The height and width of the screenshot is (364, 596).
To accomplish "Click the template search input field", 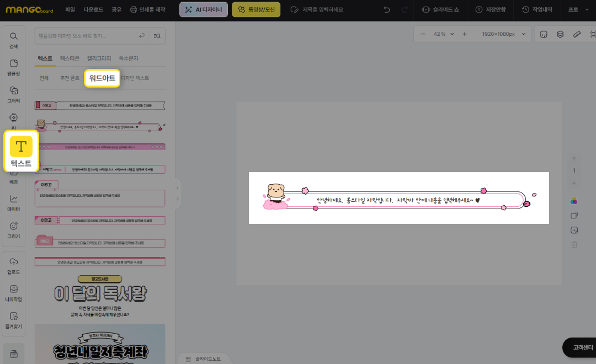I will (x=86, y=36).
